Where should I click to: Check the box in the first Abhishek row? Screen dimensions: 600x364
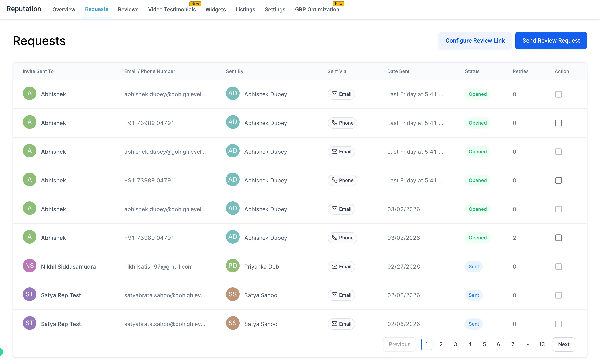[x=558, y=94]
